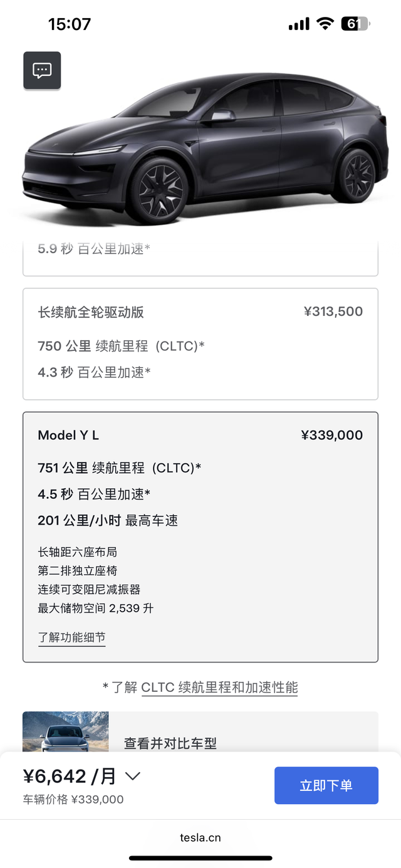The width and height of the screenshot is (401, 868).
Task: Tap the 15:07 clock in status bar
Action: point(70,24)
